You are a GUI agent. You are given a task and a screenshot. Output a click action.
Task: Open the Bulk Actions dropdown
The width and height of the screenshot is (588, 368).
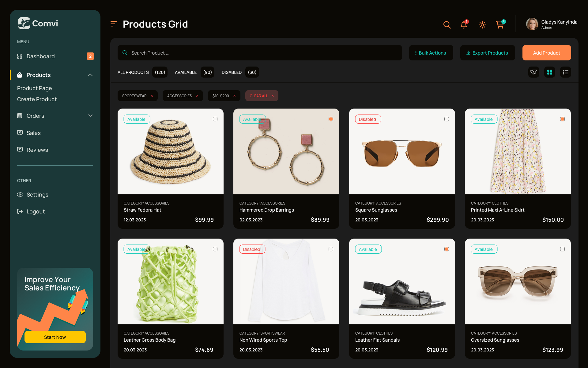431,53
